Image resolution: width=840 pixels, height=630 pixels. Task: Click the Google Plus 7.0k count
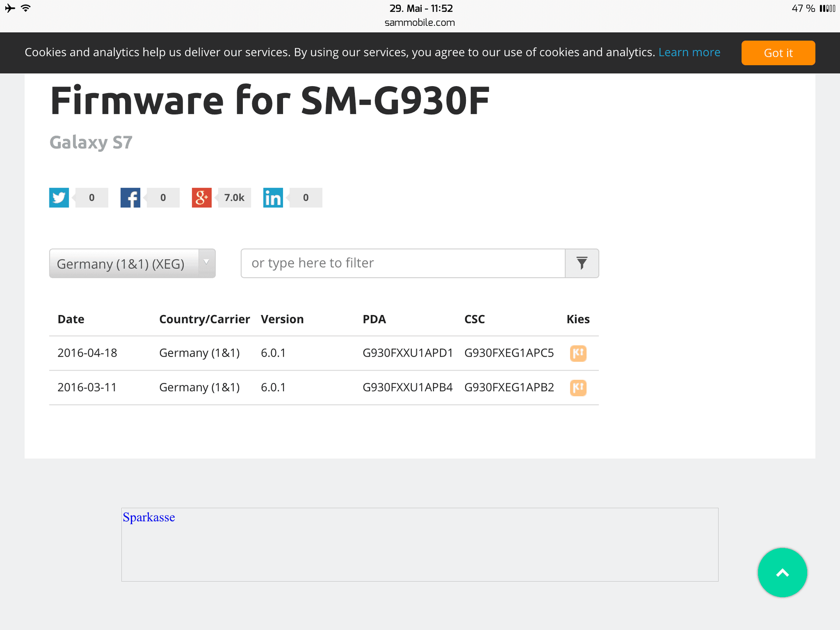[x=234, y=198]
